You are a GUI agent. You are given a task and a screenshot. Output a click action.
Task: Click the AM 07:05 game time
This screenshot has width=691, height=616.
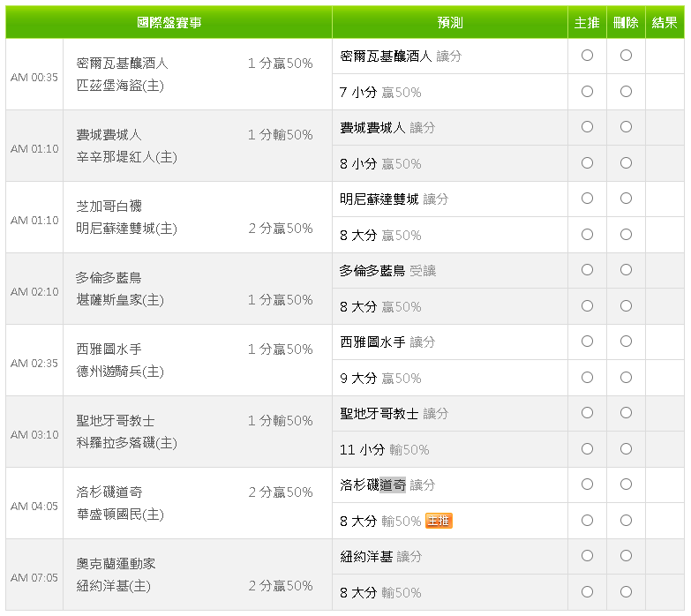click(34, 578)
